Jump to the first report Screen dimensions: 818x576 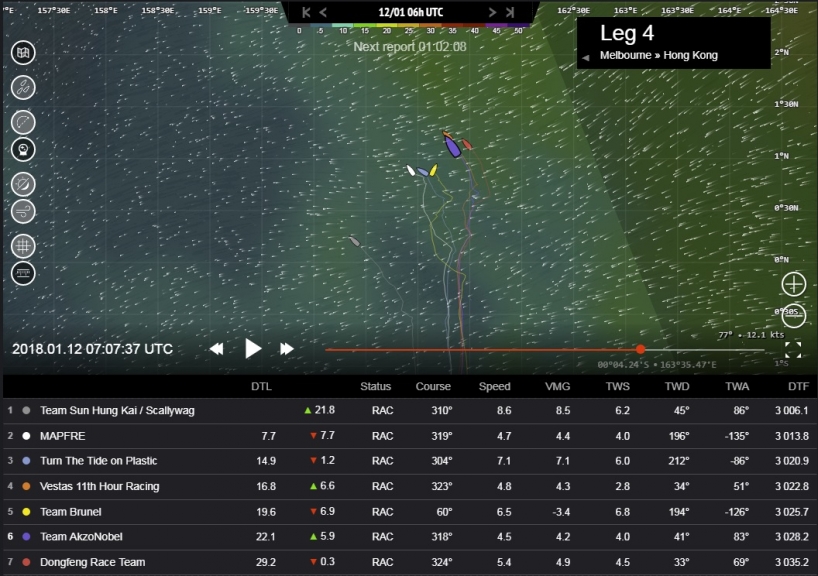[306, 12]
